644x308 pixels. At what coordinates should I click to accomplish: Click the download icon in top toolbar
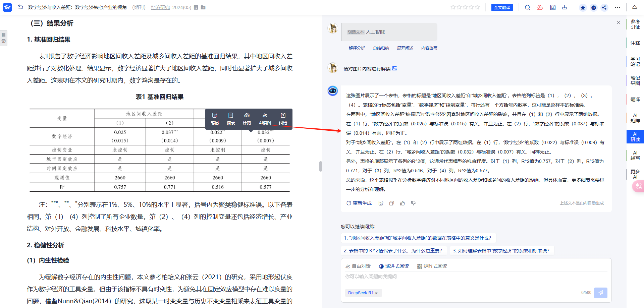pos(565,7)
